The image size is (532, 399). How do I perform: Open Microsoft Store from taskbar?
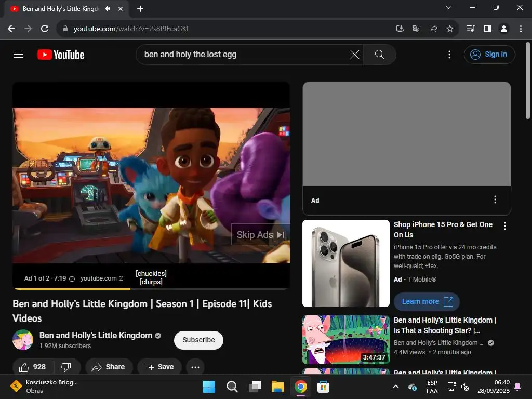pyautogui.click(x=323, y=387)
